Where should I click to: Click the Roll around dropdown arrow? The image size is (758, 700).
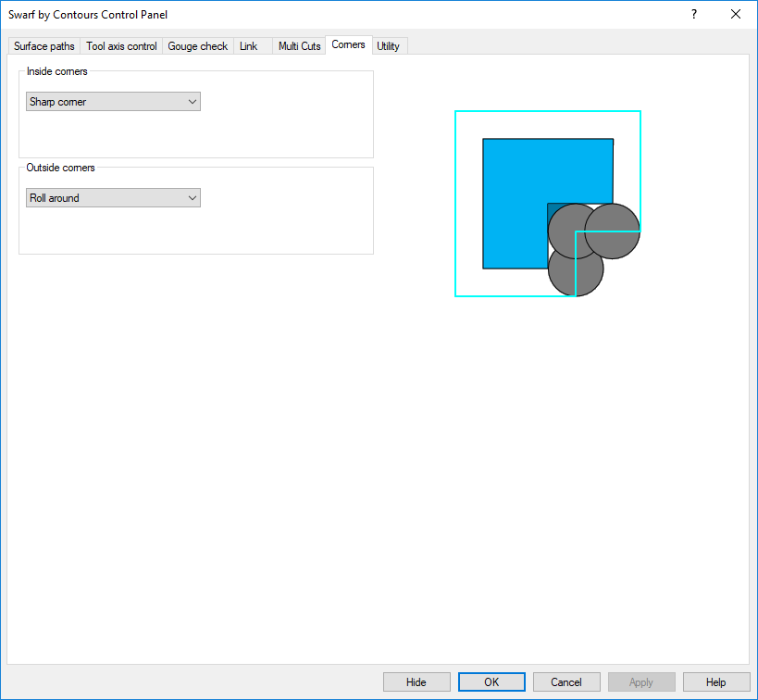point(193,198)
